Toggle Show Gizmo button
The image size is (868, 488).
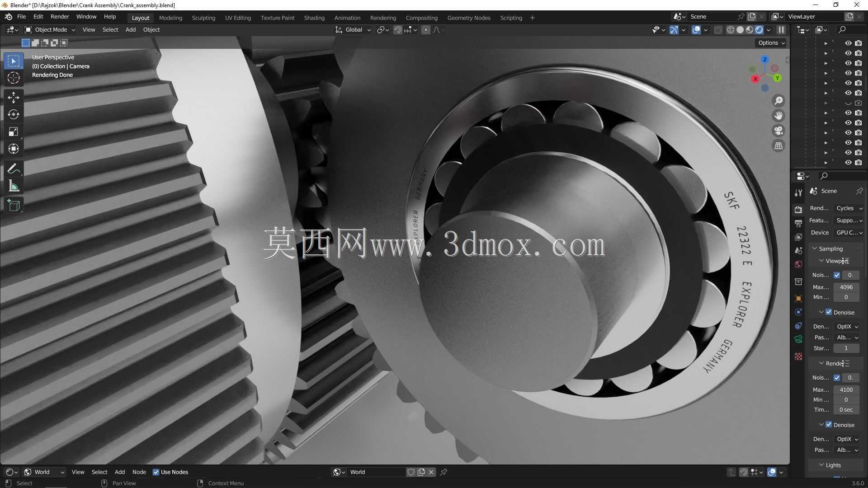coord(674,30)
